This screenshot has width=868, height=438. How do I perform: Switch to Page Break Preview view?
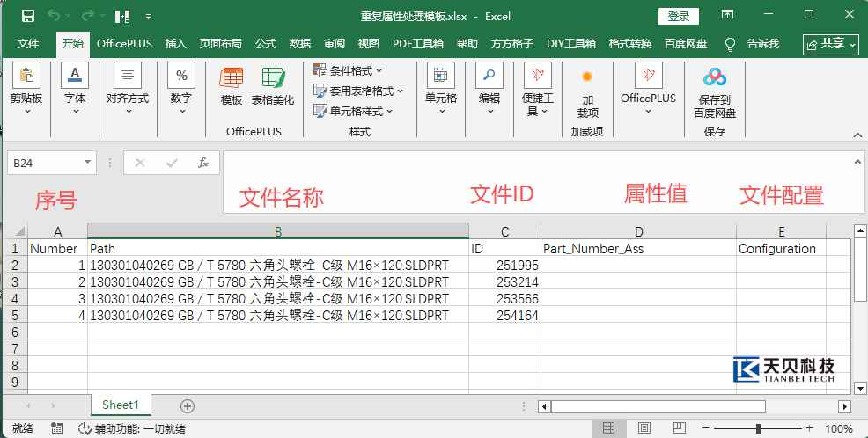[x=679, y=428]
